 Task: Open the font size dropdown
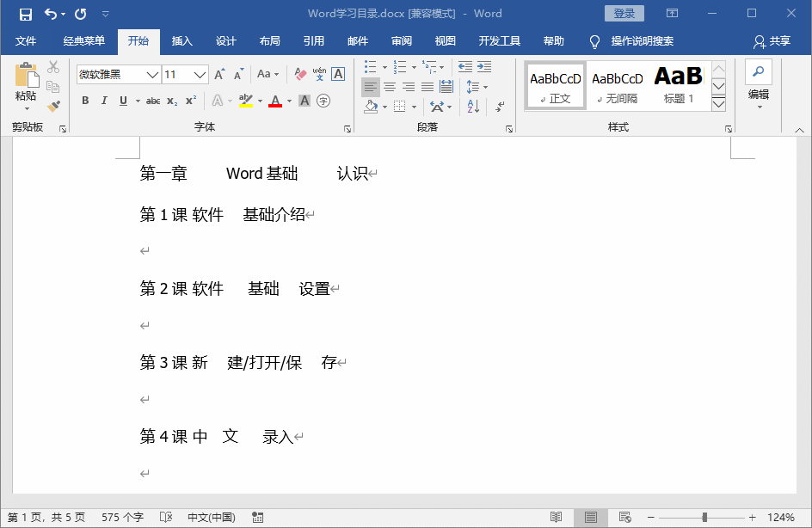200,75
